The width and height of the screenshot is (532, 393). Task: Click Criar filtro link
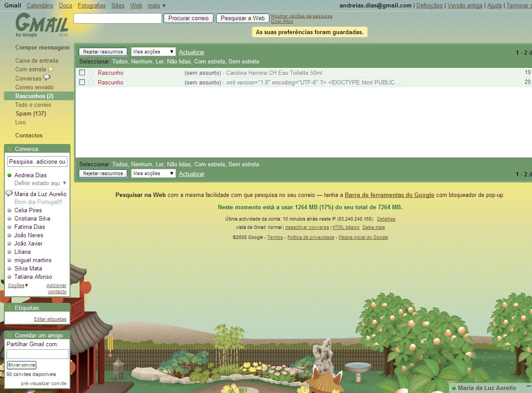point(282,21)
